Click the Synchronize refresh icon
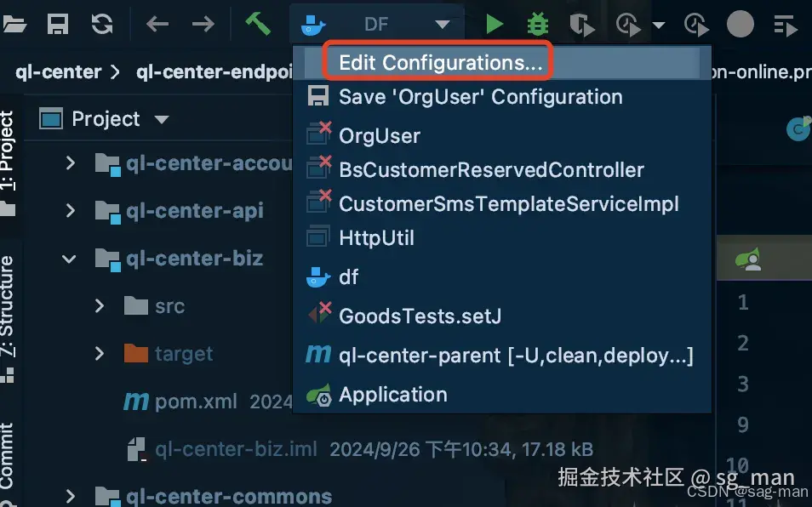812x507 pixels. pos(102,24)
